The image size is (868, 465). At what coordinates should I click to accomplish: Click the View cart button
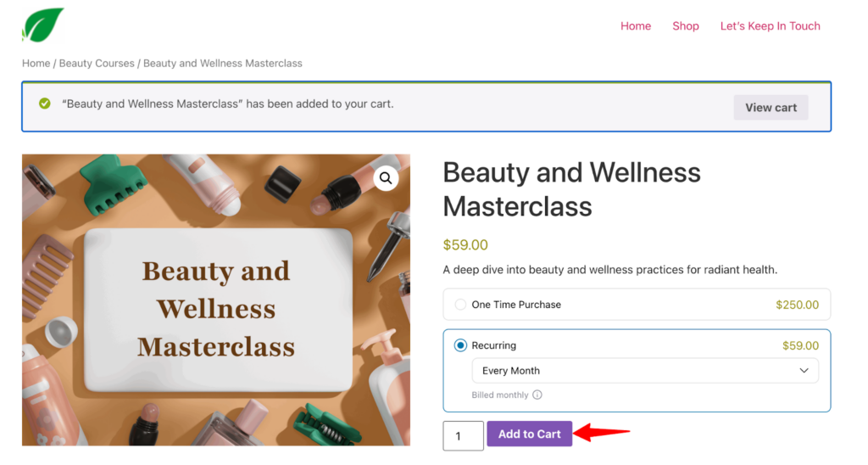pyautogui.click(x=771, y=108)
